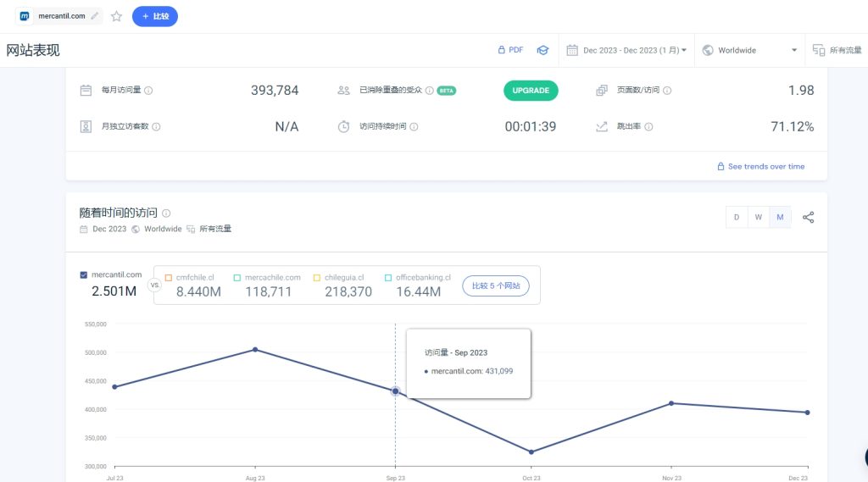
Task: Share the visits over time chart
Action: (808, 218)
